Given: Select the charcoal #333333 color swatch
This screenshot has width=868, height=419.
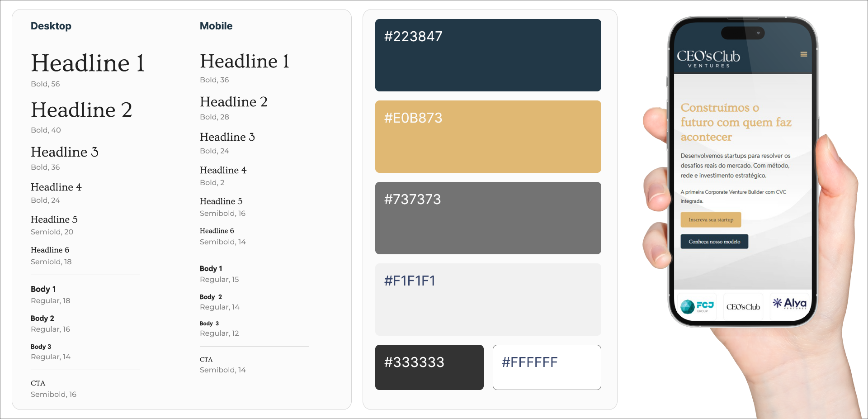Looking at the screenshot, I should point(429,367).
